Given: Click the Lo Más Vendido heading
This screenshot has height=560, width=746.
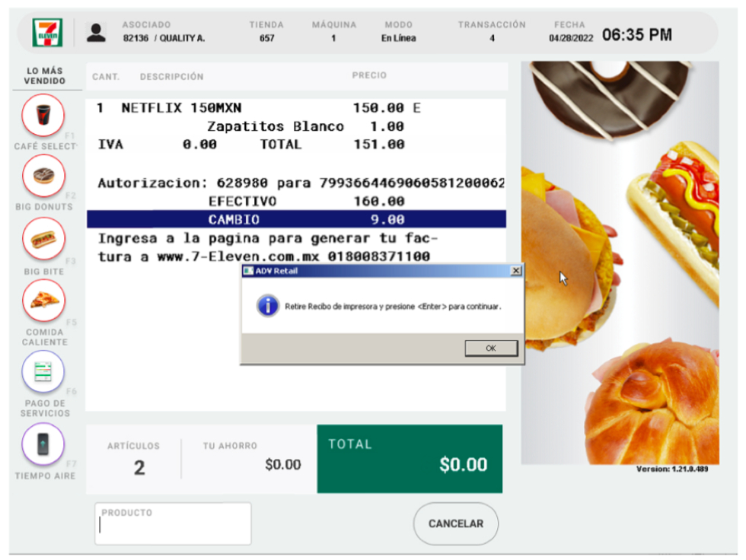Looking at the screenshot, I should pos(45,76).
